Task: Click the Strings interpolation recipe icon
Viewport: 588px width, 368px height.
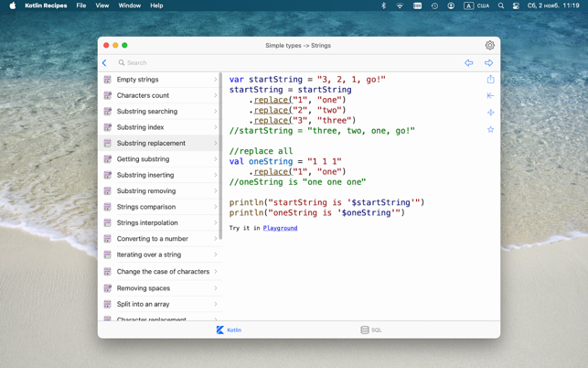Action: (x=108, y=222)
